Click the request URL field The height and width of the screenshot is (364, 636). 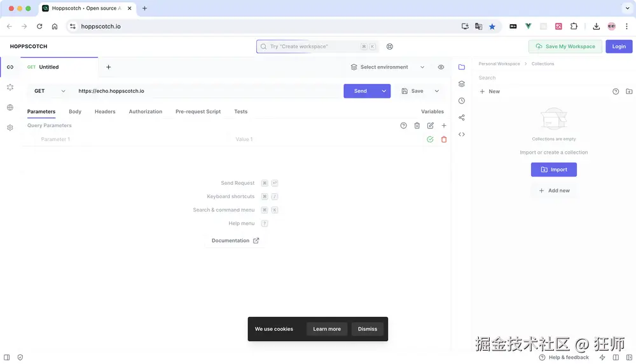[207, 91]
